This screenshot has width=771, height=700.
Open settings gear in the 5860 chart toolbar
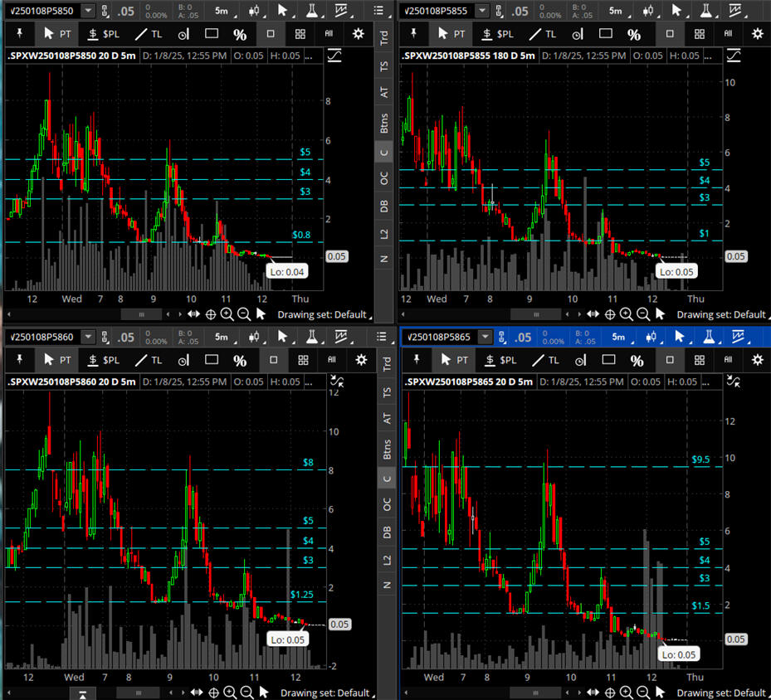[x=360, y=360]
